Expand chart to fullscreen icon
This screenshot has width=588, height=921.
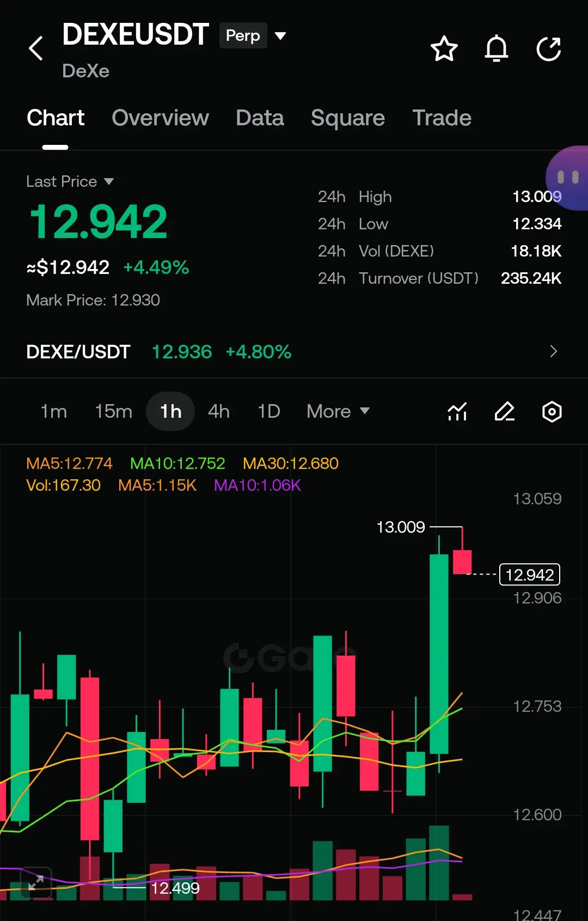point(36,882)
